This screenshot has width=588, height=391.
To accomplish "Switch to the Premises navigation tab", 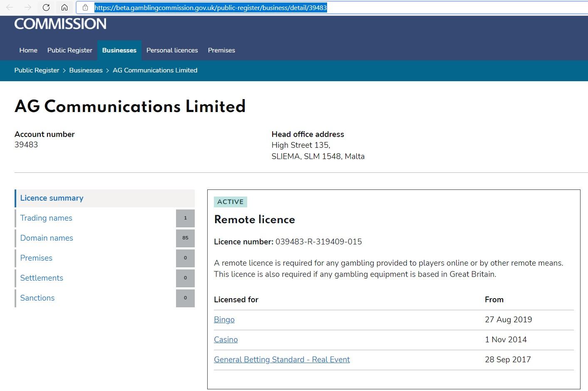I will pos(221,50).
